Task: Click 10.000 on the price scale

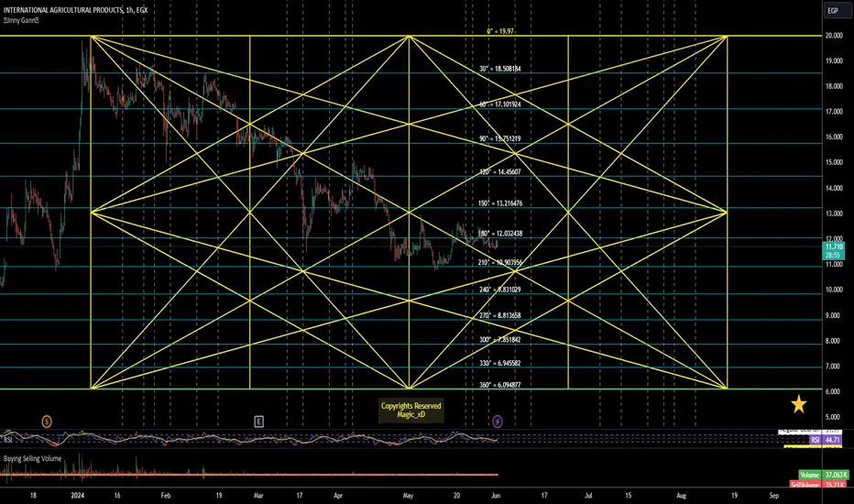Action: pyautogui.click(x=834, y=290)
